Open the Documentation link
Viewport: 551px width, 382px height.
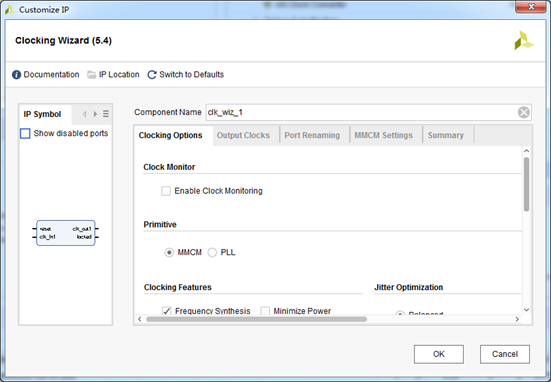point(51,75)
